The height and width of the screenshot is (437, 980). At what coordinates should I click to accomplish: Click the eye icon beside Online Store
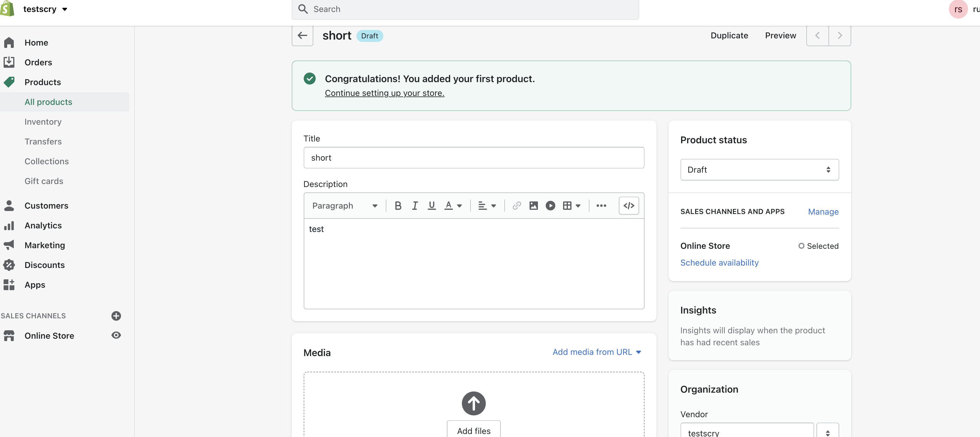pos(116,335)
